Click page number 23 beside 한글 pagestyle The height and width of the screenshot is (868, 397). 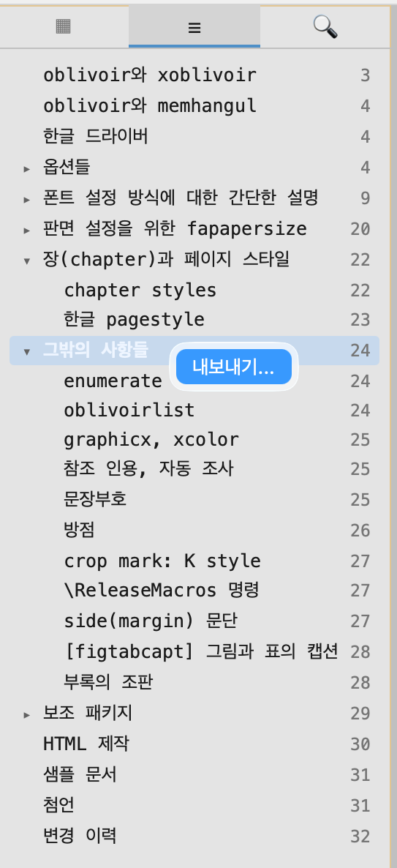(x=360, y=320)
